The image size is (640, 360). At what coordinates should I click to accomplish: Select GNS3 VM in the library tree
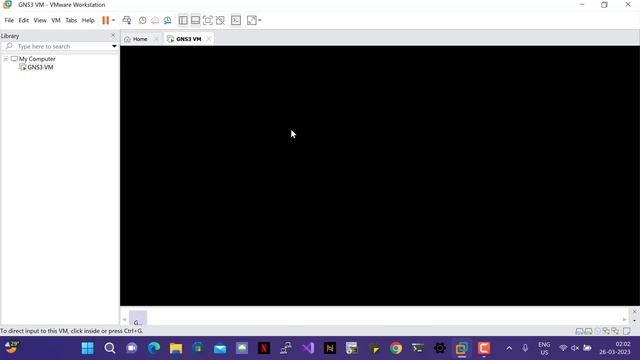click(x=40, y=67)
